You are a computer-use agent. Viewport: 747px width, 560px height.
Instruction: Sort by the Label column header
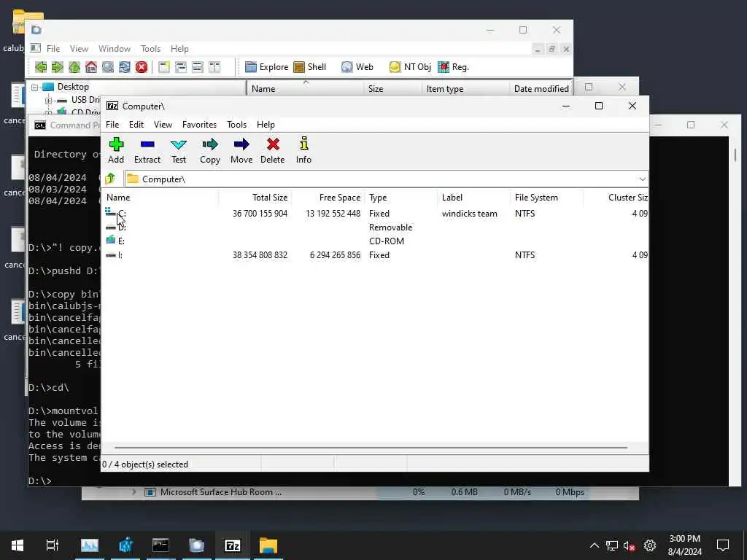tap(474, 197)
